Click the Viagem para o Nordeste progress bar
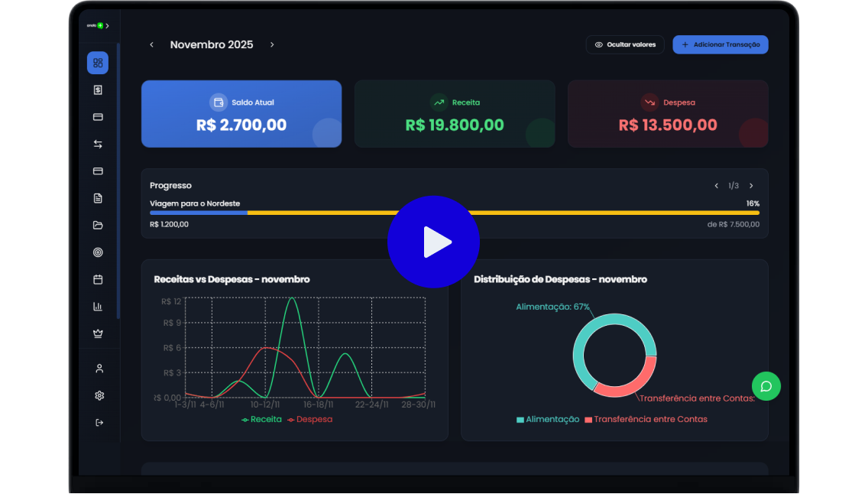 tap(455, 213)
